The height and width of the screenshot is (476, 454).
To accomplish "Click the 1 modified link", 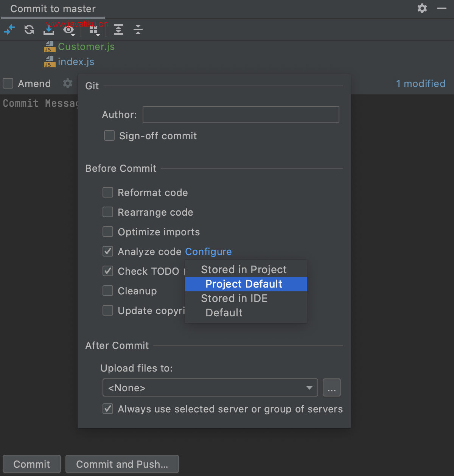I will 421,84.
